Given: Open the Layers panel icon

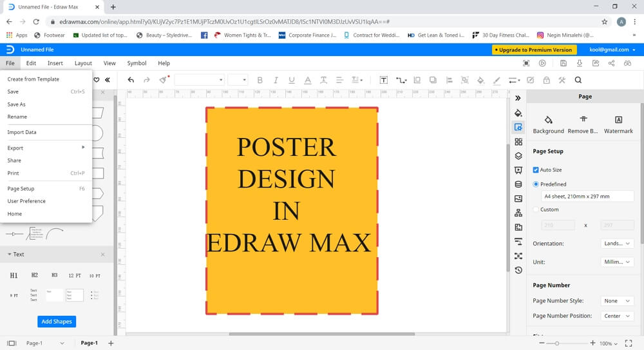Looking at the screenshot, I should tap(518, 156).
